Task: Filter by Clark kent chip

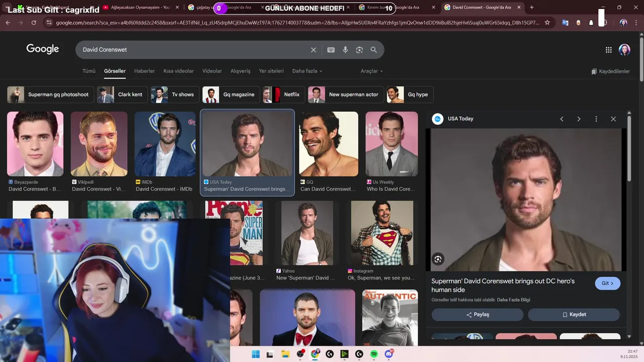Action: pos(122,95)
